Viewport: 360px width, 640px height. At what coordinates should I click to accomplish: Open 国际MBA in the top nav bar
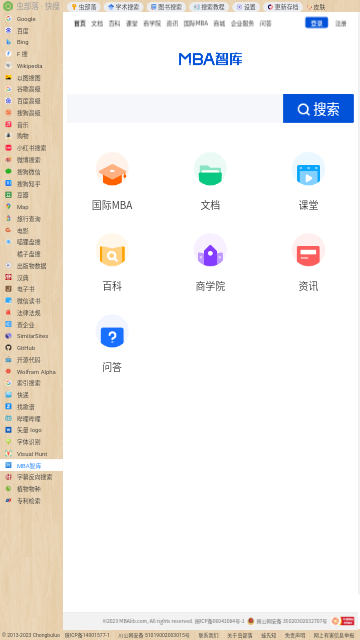click(196, 24)
